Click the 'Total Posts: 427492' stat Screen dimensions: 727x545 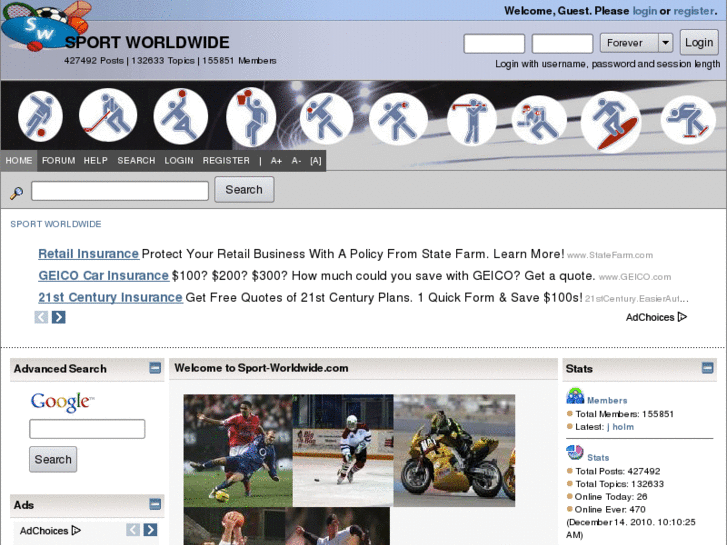tap(617, 471)
